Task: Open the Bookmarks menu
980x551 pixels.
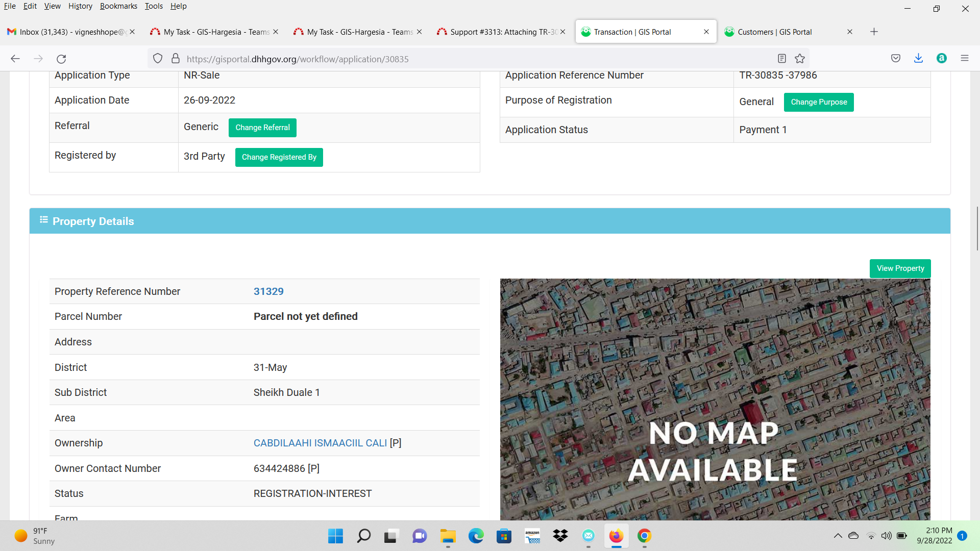Action: [118, 6]
